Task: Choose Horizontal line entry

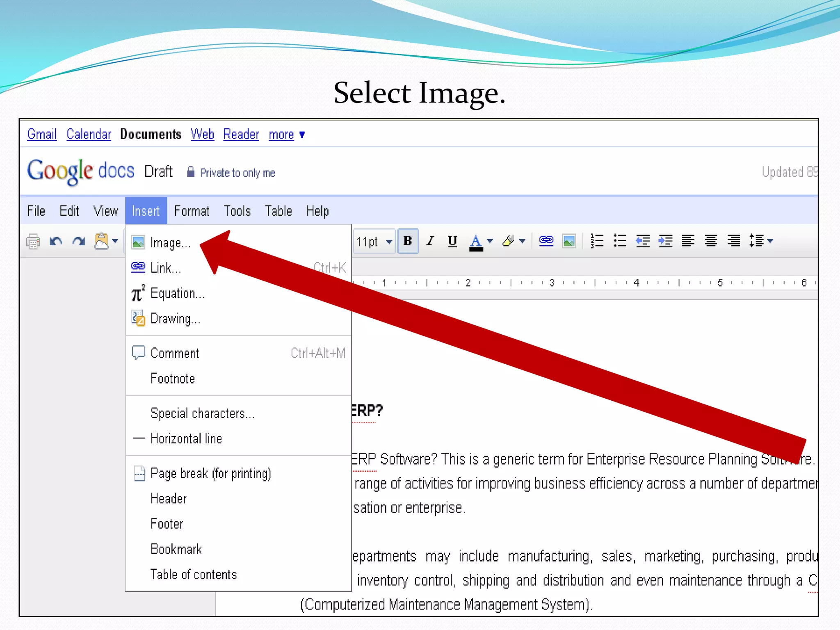Action: click(x=239, y=438)
